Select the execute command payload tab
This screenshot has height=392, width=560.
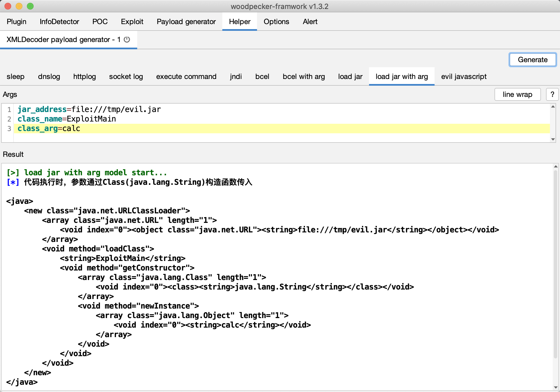click(x=186, y=76)
